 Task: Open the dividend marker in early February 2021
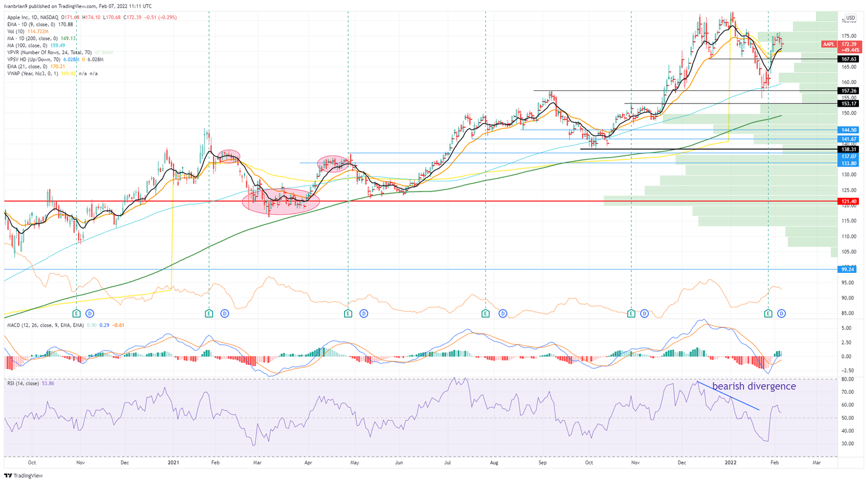point(224,314)
